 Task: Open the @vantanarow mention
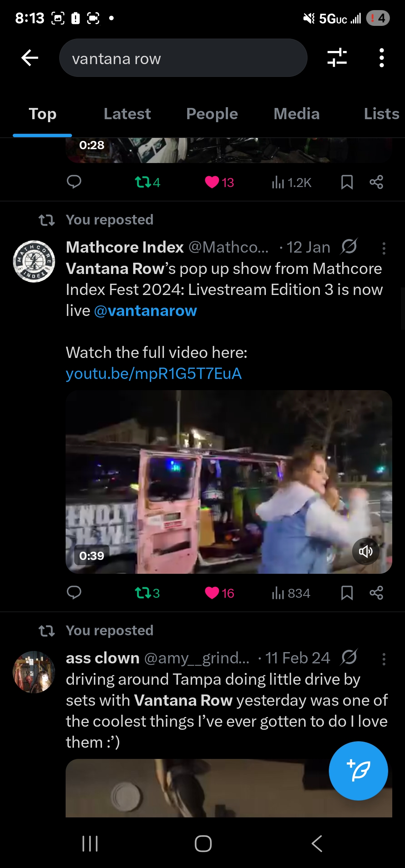click(145, 311)
